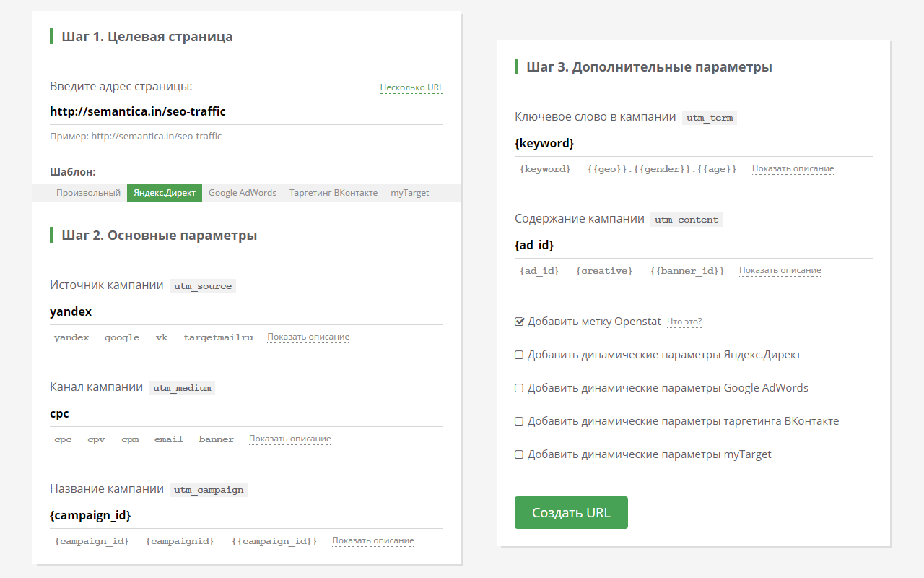Click the utm_term code label
Viewport: 924px width, 578px height.
pos(710,118)
